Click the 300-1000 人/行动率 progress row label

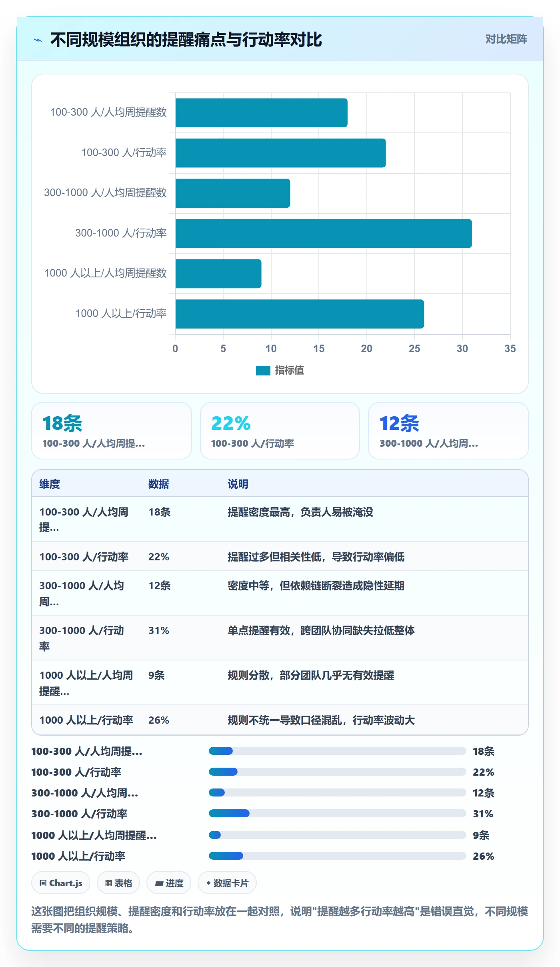tap(80, 814)
